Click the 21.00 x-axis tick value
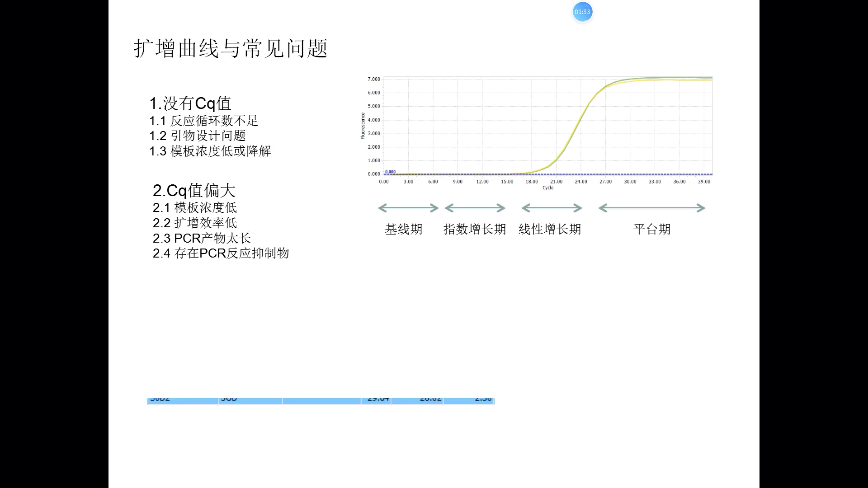Image resolution: width=868 pixels, height=488 pixels. 556,182
